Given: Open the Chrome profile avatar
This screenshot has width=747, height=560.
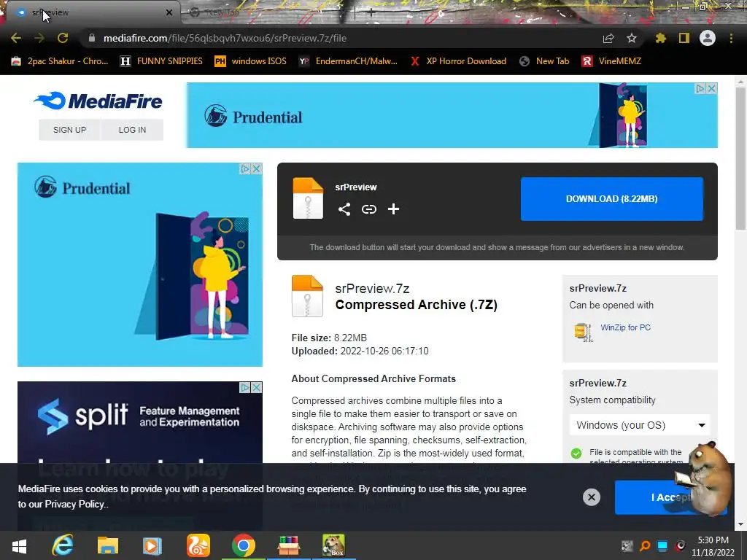Looking at the screenshot, I should [708, 38].
